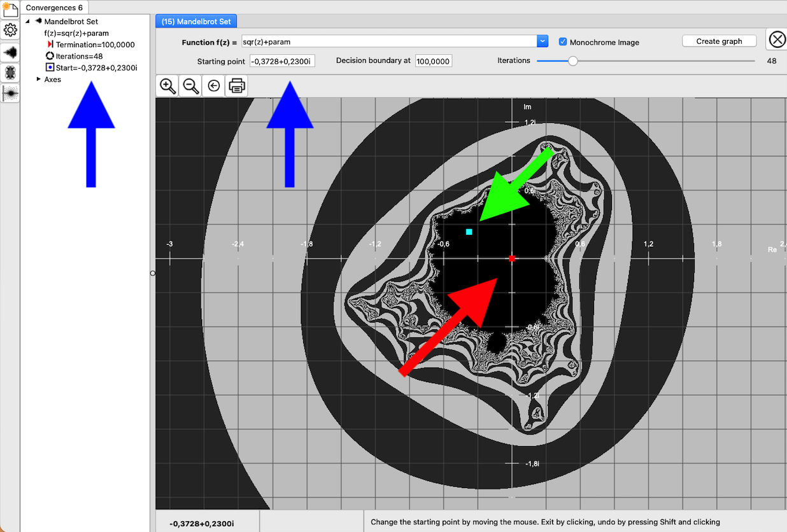Select the Julia set sidebar icon
Image resolution: width=787 pixels, height=532 pixels.
[10, 72]
